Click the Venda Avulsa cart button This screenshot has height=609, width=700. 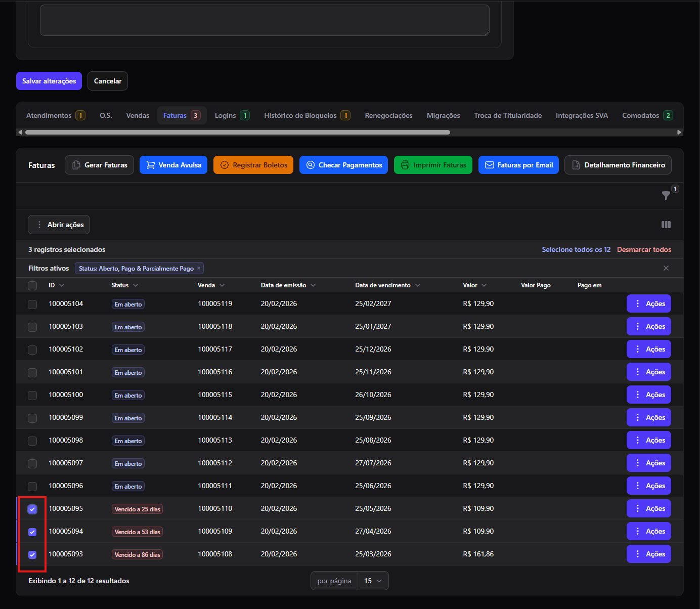(x=173, y=165)
